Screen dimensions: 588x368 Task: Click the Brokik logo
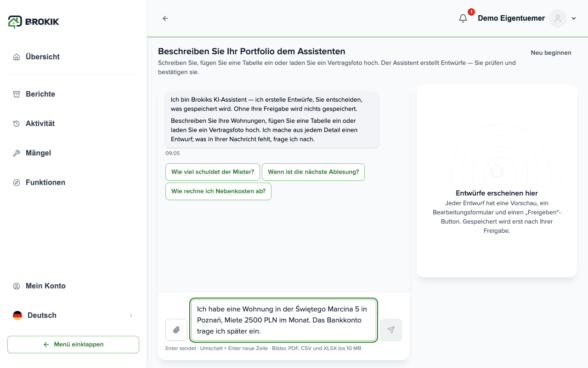[34, 22]
